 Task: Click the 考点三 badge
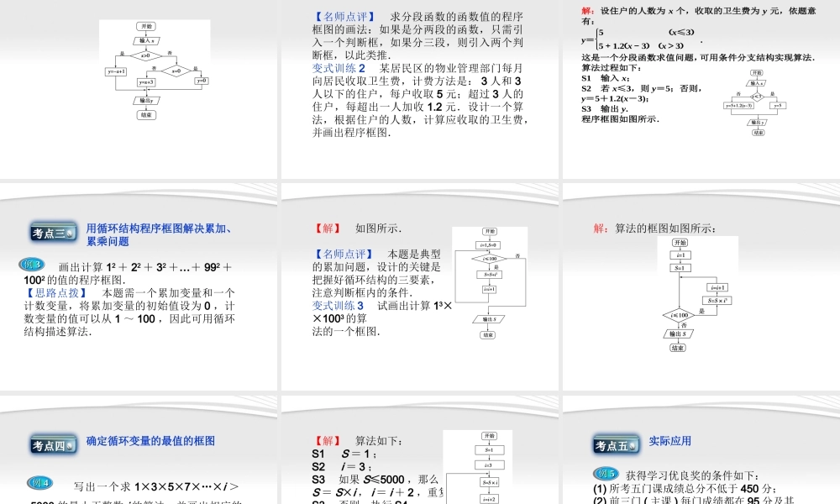[53, 233]
